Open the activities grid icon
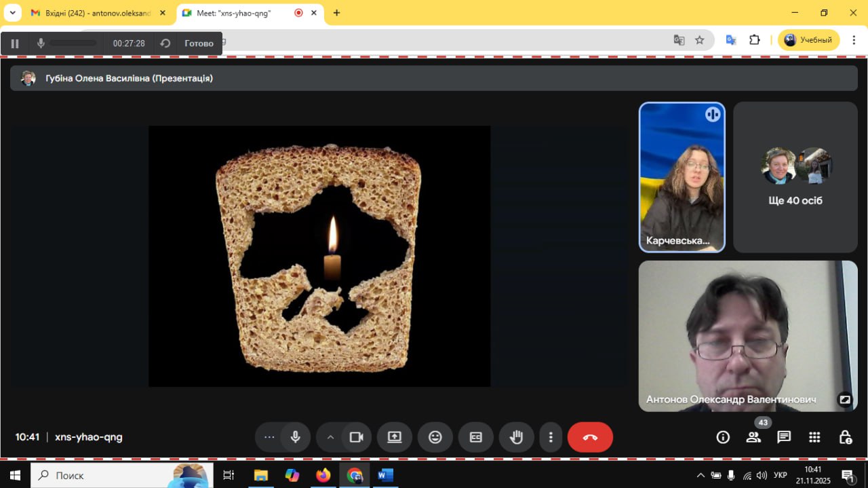This screenshot has height=488, width=868. [x=814, y=437]
